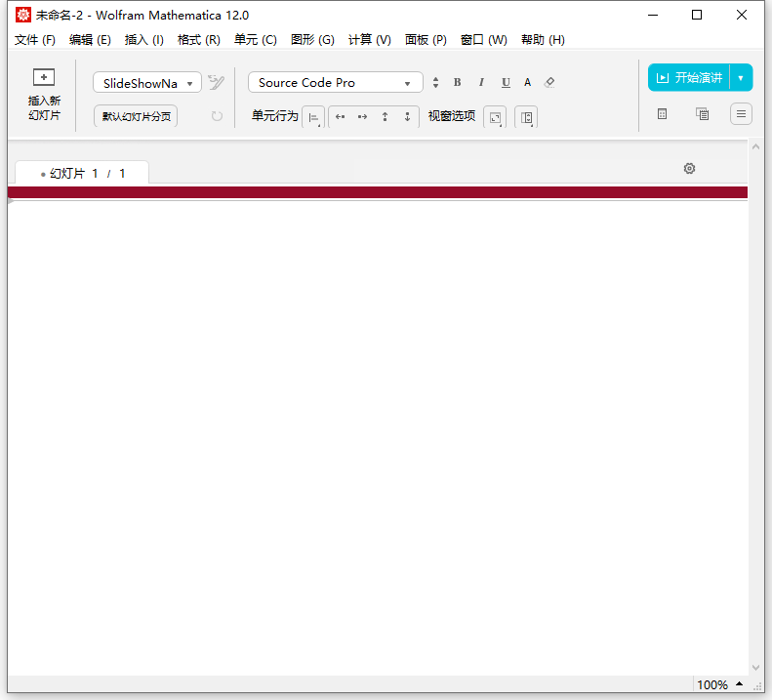Screen dimensions: 772x700
Task: Open the toolbar hamburger menu icon
Action: (741, 114)
